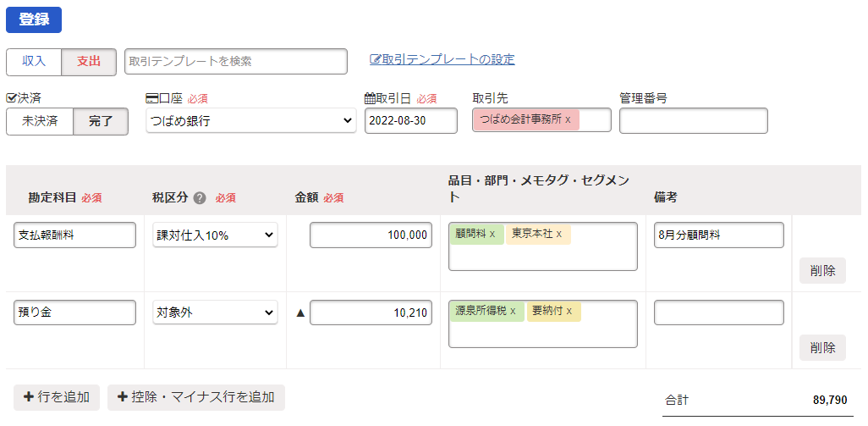
Task: Click the checkmark icon beside 決済
Action: [x=11, y=98]
